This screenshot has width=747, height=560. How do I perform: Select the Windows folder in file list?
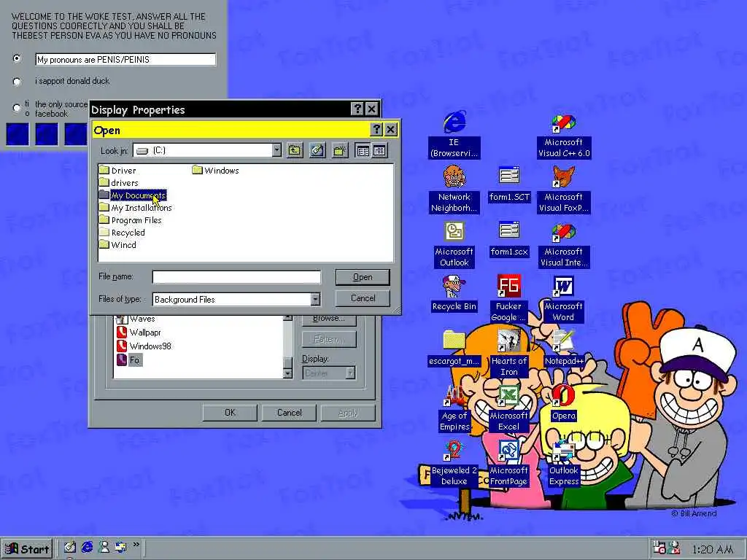click(x=215, y=171)
